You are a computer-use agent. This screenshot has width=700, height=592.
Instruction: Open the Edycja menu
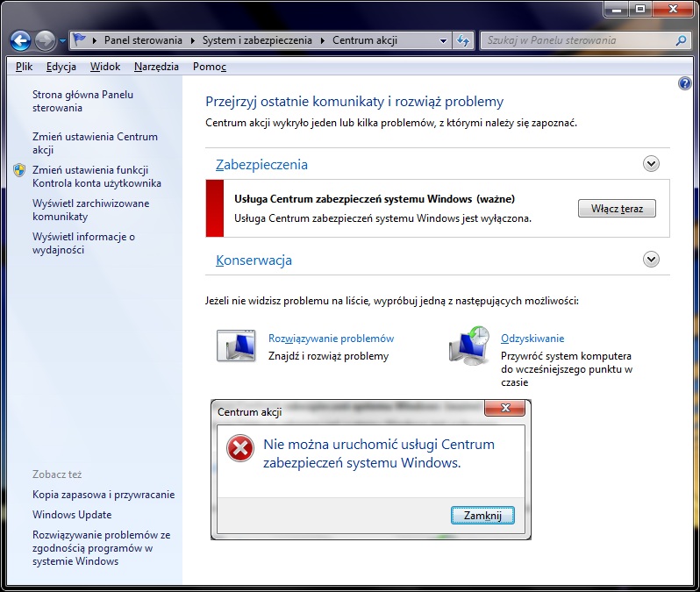pyautogui.click(x=61, y=67)
